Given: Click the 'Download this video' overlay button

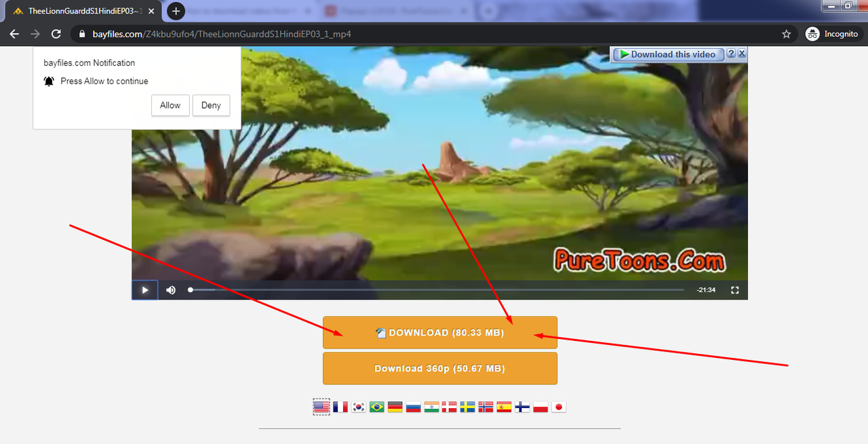Looking at the screenshot, I should 668,54.
